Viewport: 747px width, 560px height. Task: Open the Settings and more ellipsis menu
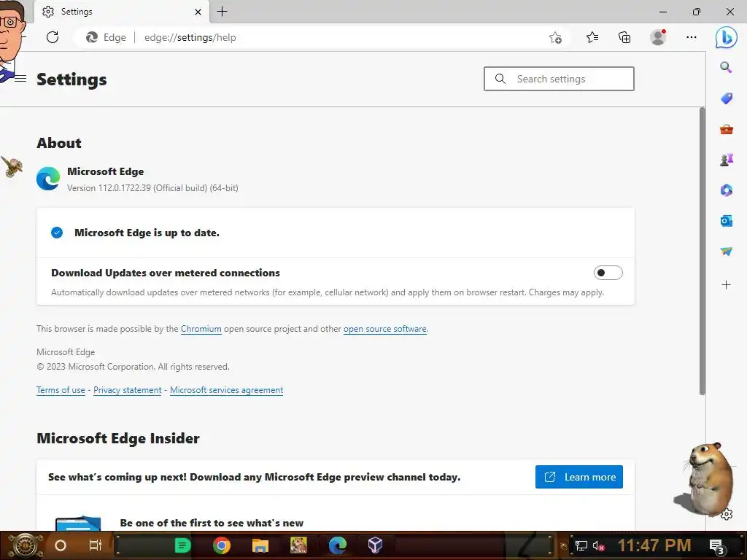click(692, 37)
